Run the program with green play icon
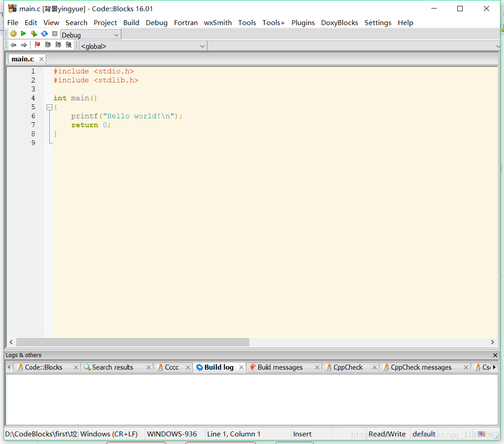This screenshot has width=504, height=444. point(23,34)
